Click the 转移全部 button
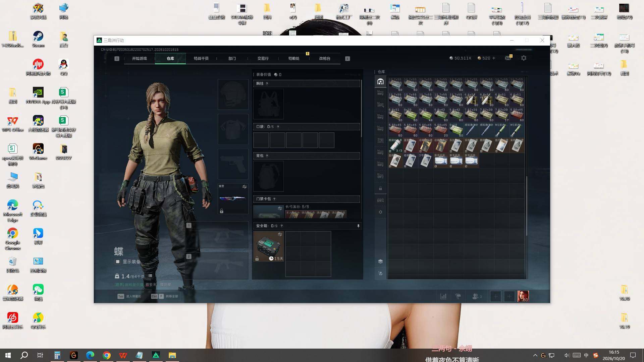Viewport: 644px width, 362px height. tap(165, 296)
